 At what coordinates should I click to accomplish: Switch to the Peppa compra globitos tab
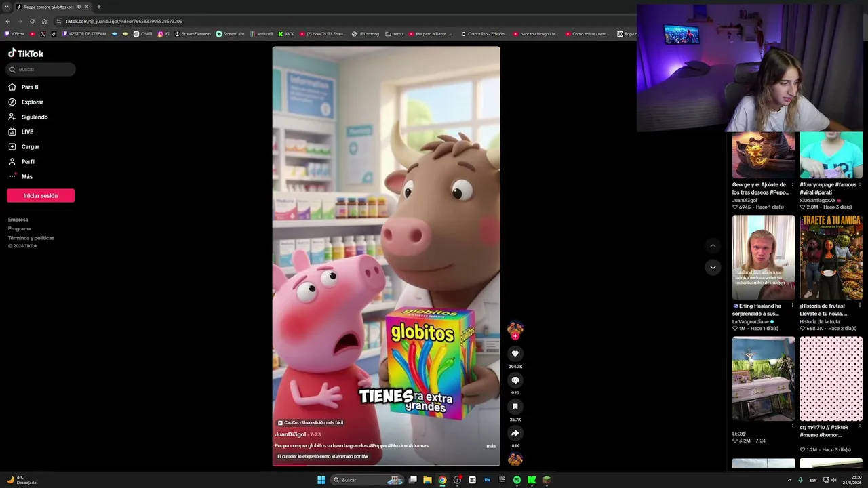tap(53, 7)
